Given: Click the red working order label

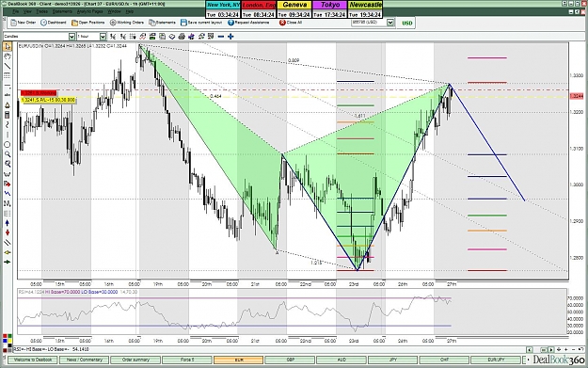Looking at the screenshot, I should tap(39, 92).
